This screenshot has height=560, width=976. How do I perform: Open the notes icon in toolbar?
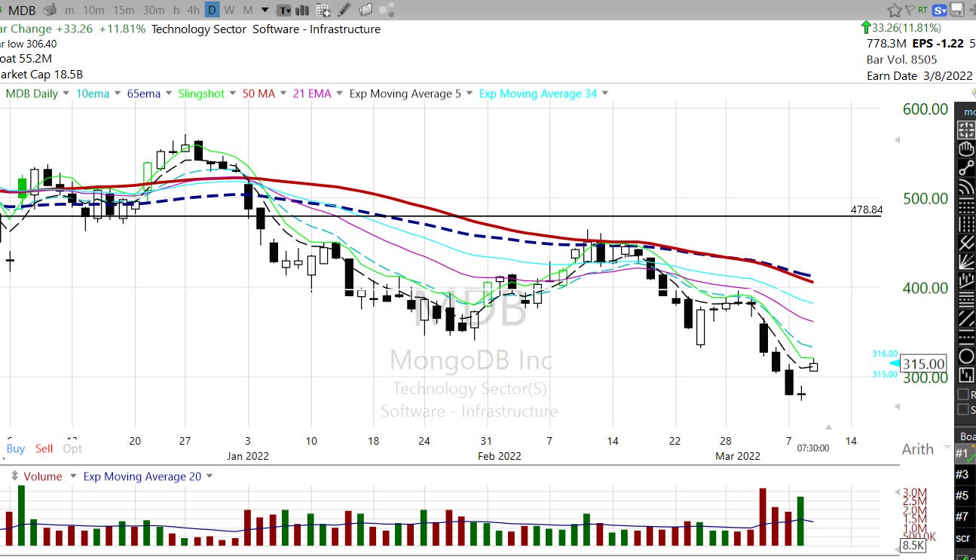click(x=366, y=11)
